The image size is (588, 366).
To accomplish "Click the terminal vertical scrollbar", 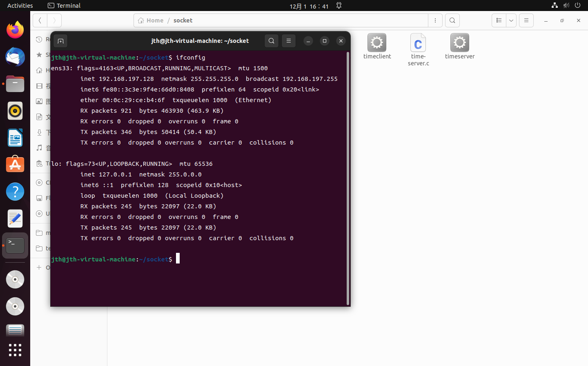I will [x=348, y=179].
